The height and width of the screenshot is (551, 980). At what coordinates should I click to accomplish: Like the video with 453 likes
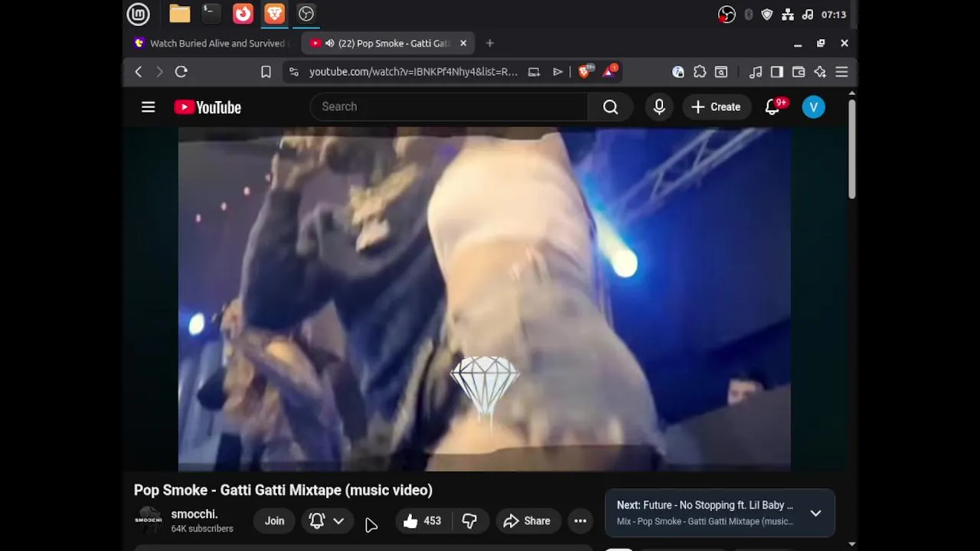coord(422,521)
